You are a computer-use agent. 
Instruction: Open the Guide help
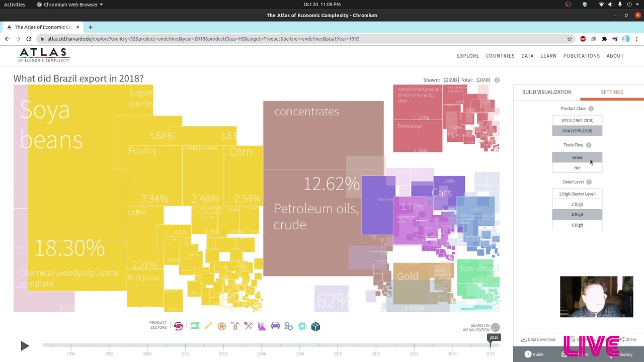point(534,354)
